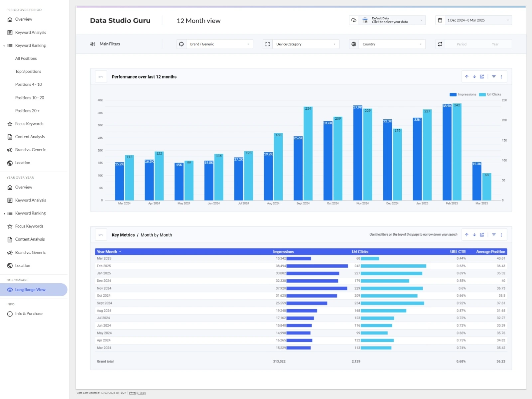Viewport: 532px width, 399px height.
Task: Open the Privacy Policy link
Action: pyautogui.click(x=137, y=393)
